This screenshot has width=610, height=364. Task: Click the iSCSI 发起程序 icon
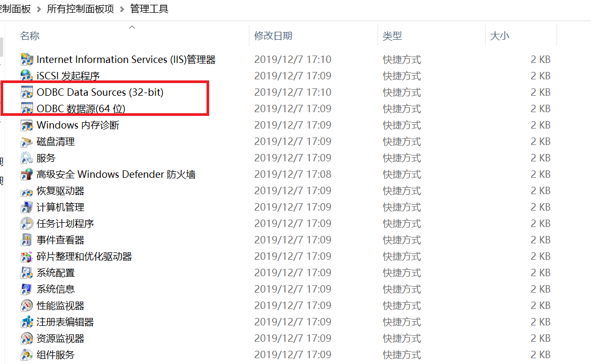(27, 76)
